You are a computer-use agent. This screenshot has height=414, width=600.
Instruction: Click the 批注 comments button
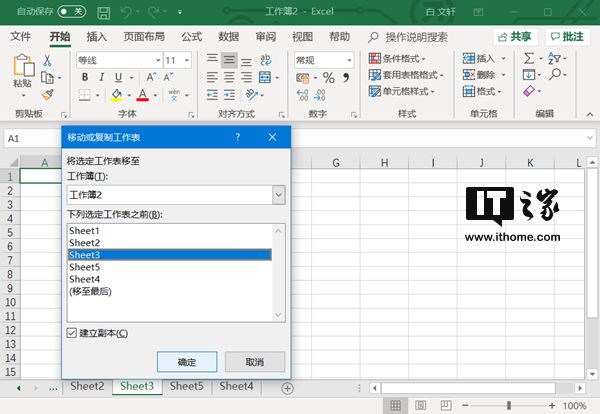567,37
